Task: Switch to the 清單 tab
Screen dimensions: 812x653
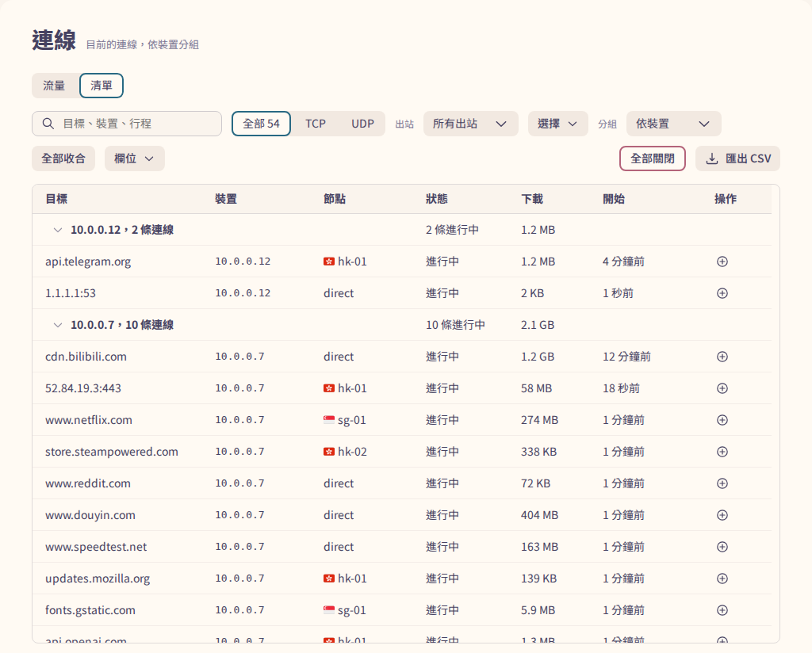Action: pyautogui.click(x=101, y=86)
